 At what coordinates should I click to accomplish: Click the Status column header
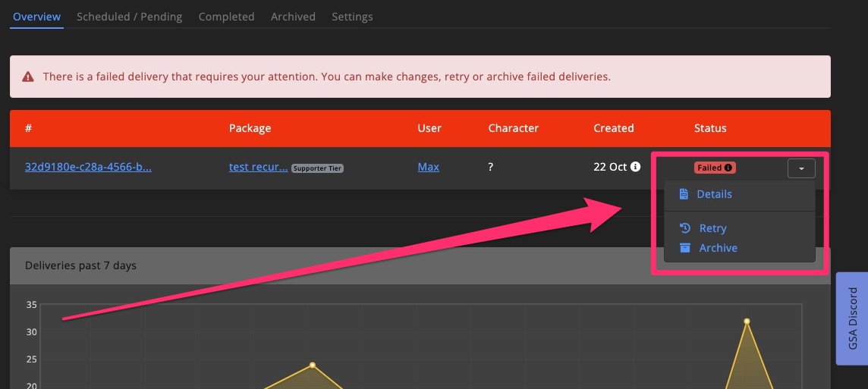710,128
